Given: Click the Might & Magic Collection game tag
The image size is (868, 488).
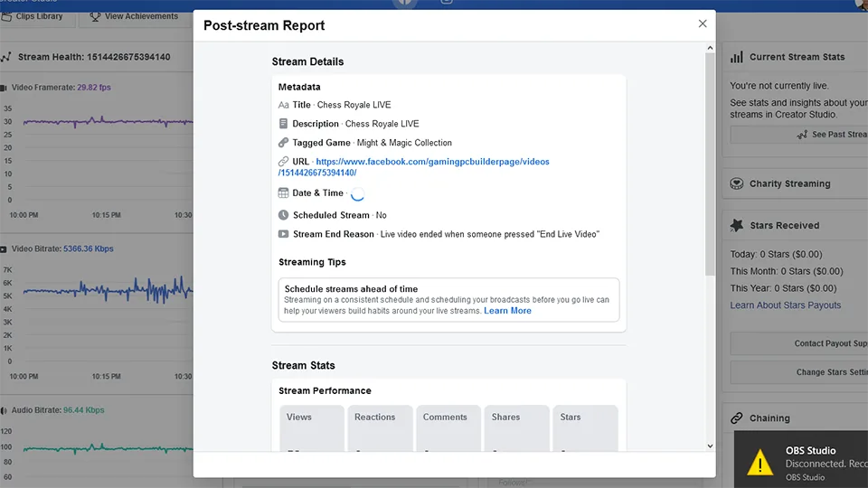Looking at the screenshot, I should (x=404, y=143).
